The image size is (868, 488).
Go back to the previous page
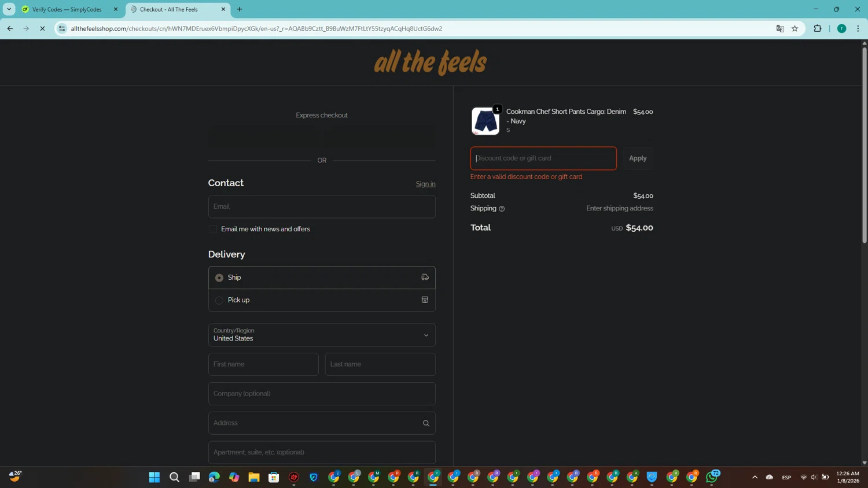pos(10,28)
